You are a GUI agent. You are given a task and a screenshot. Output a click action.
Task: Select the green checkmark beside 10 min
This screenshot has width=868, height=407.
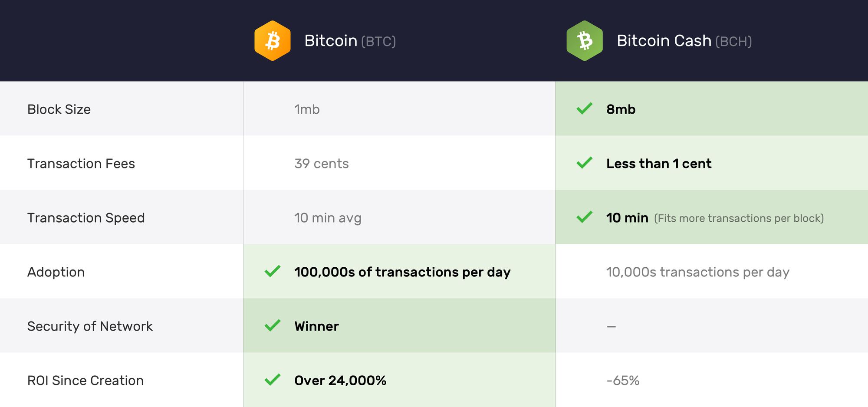pyautogui.click(x=585, y=217)
